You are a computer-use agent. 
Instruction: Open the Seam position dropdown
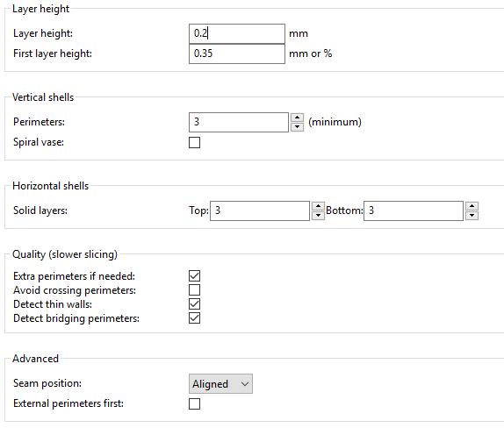(220, 383)
